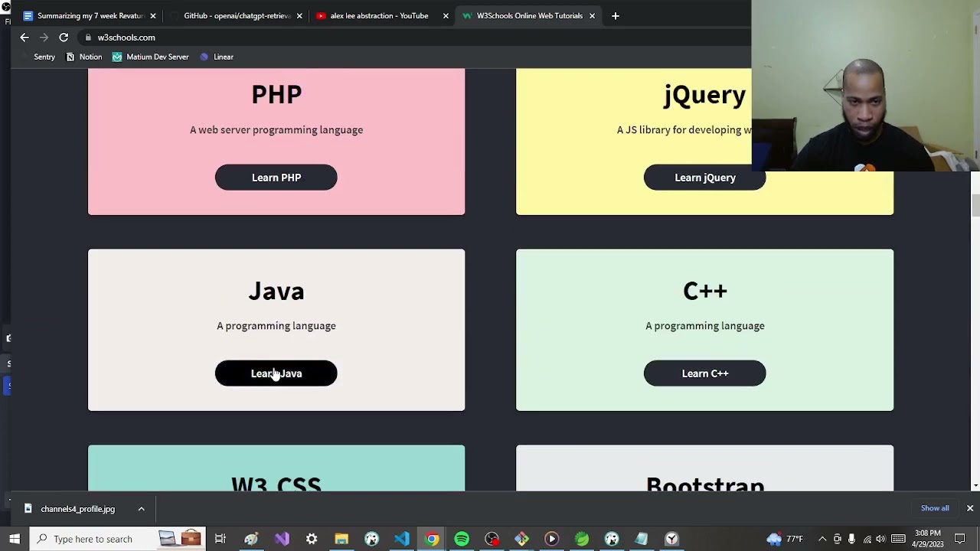
Task: Click the Learn Java button
Action: coord(276,373)
